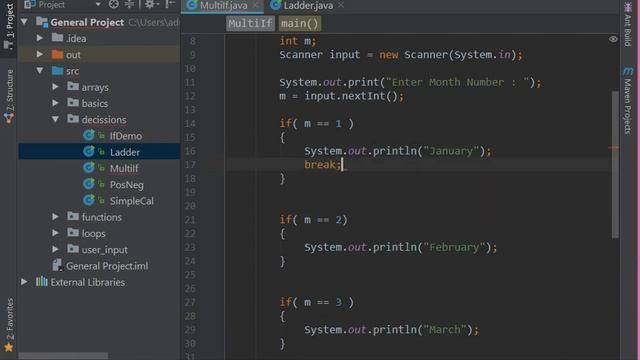Click the collapse all icon in Project panel
This screenshot has width=640, height=360.
click(x=129, y=4)
